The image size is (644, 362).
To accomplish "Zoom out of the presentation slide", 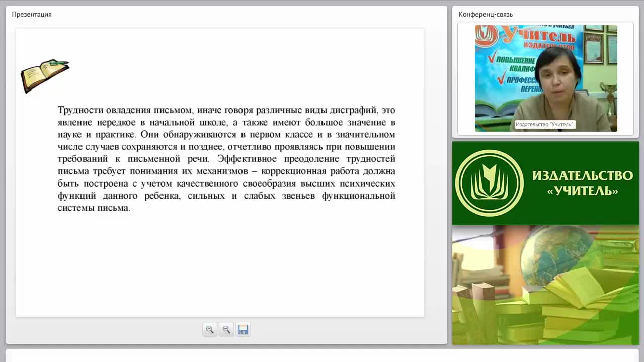I will (x=226, y=329).
